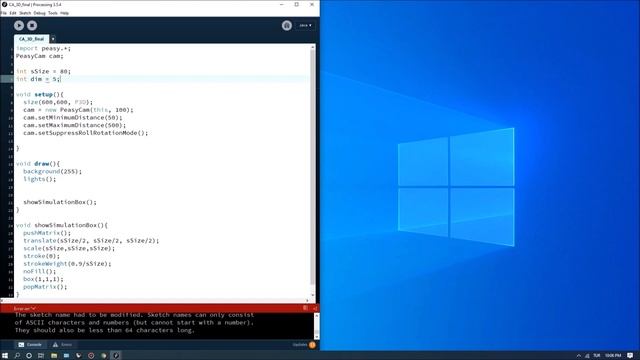
Task: Click the up arrow of the editor scrollbar
Action: (x=313, y=47)
